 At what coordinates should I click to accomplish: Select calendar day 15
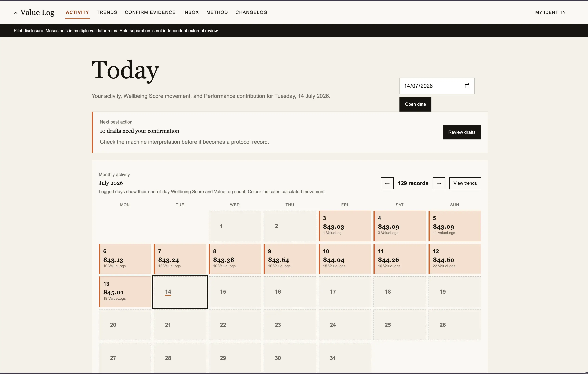click(235, 292)
